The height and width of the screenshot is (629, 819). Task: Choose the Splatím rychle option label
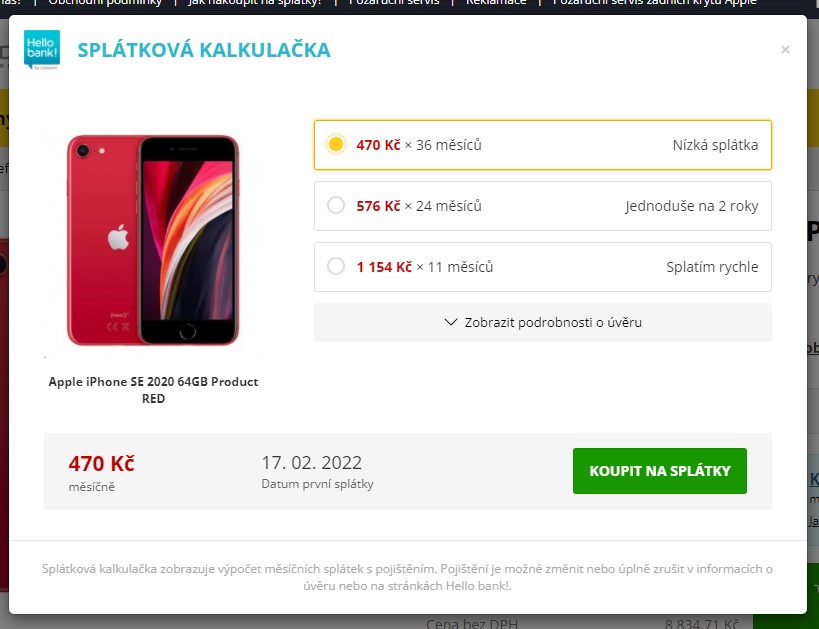(712, 267)
